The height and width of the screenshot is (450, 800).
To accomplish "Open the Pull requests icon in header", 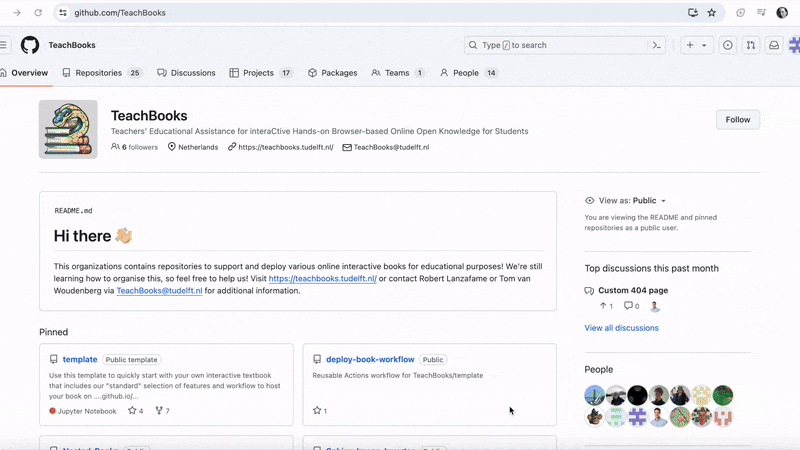I will click(x=751, y=45).
